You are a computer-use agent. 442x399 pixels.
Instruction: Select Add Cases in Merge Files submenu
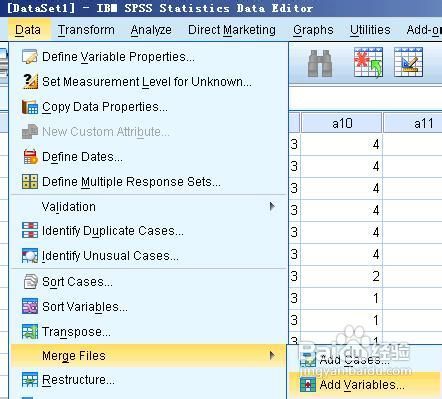click(x=365, y=360)
